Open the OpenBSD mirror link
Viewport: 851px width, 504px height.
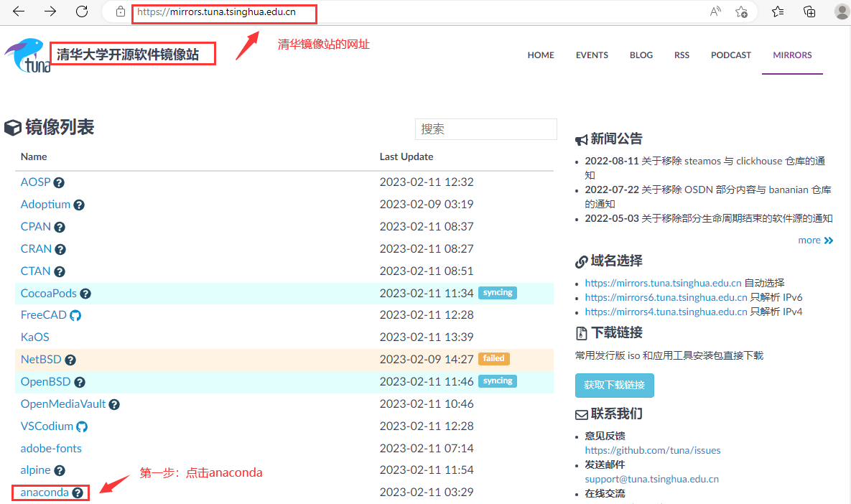point(45,381)
